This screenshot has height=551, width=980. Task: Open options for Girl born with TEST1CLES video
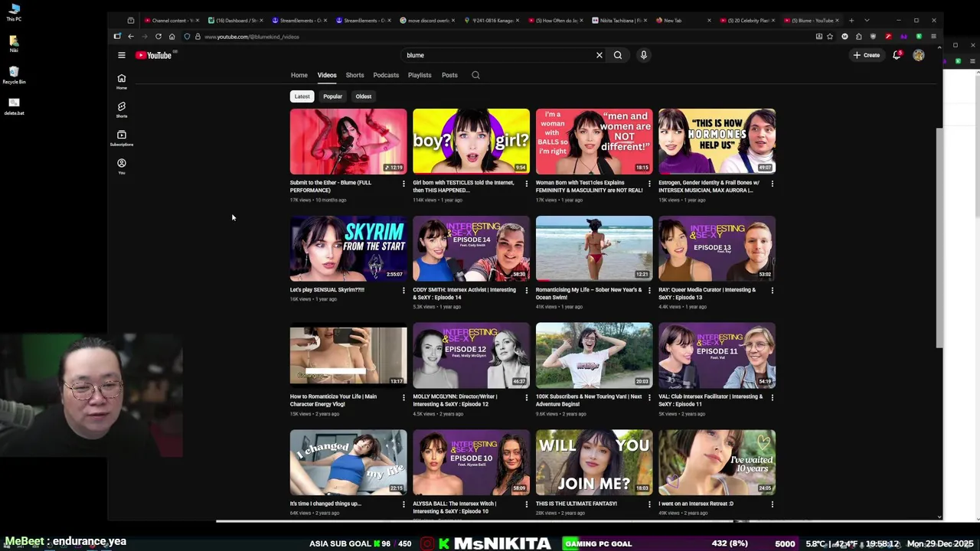[x=526, y=184]
